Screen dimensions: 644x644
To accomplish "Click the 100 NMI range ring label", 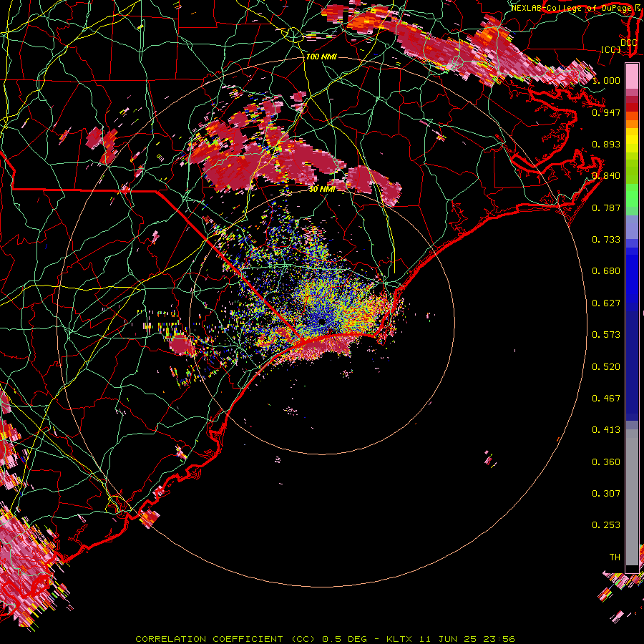I will click(x=321, y=57).
